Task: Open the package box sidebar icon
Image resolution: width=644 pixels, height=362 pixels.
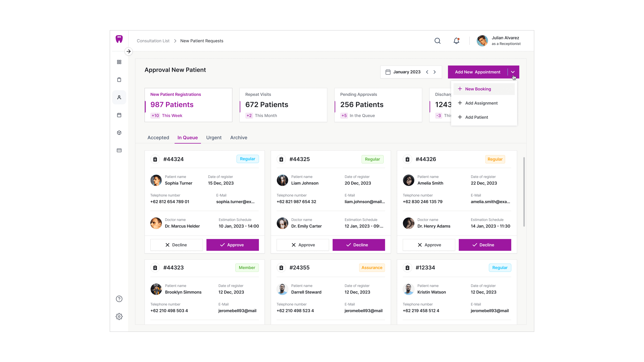Action: [x=119, y=133]
